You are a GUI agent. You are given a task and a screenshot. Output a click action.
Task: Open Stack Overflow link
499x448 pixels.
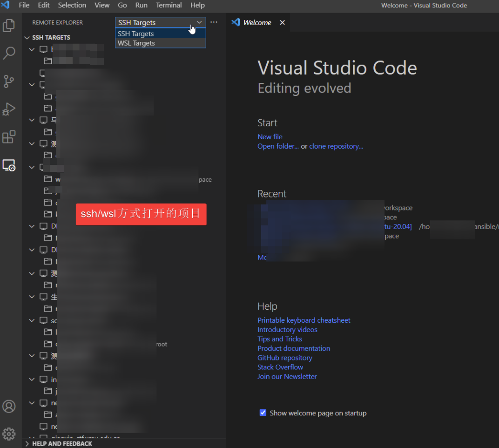click(280, 367)
